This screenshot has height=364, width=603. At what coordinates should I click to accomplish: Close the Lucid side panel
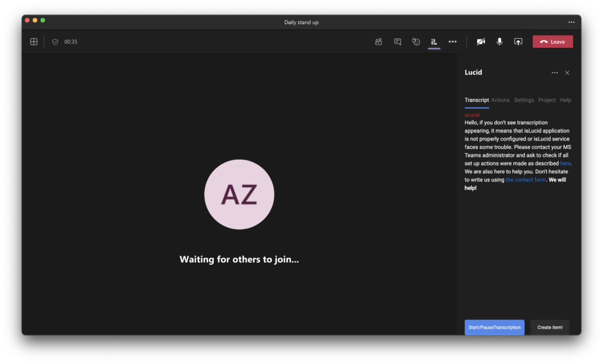click(x=567, y=72)
